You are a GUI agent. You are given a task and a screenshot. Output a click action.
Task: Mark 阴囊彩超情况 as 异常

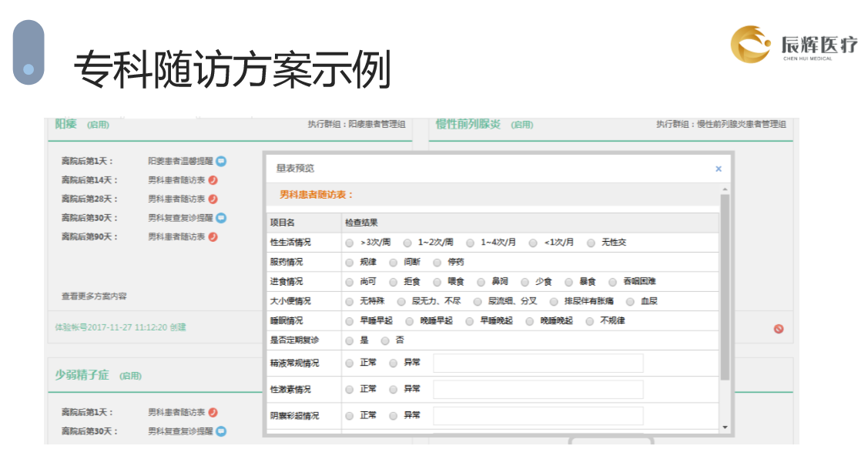[393, 416]
